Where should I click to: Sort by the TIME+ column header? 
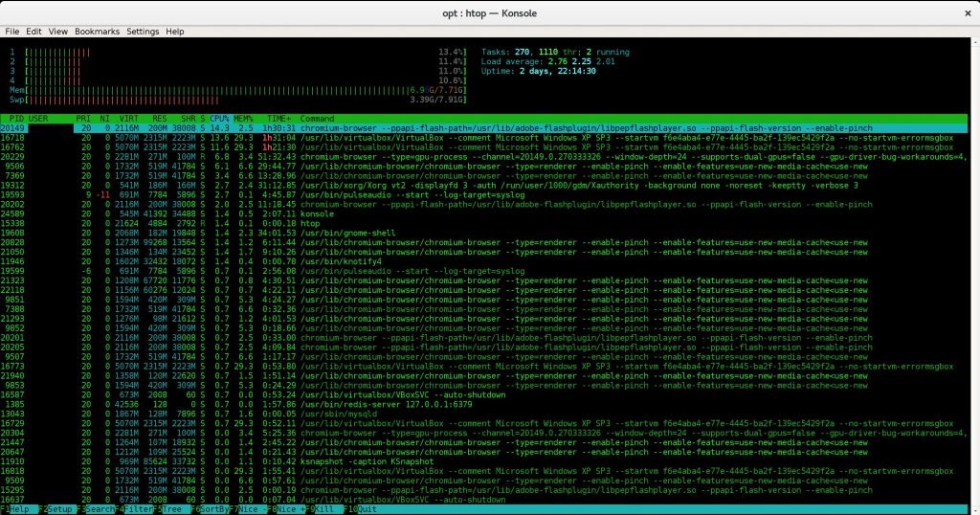coord(278,119)
